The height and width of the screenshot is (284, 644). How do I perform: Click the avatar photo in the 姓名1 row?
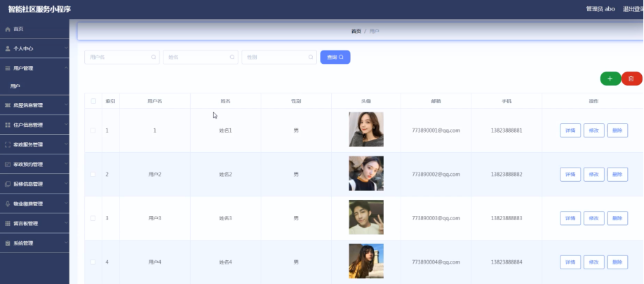pyautogui.click(x=366, y=129)
